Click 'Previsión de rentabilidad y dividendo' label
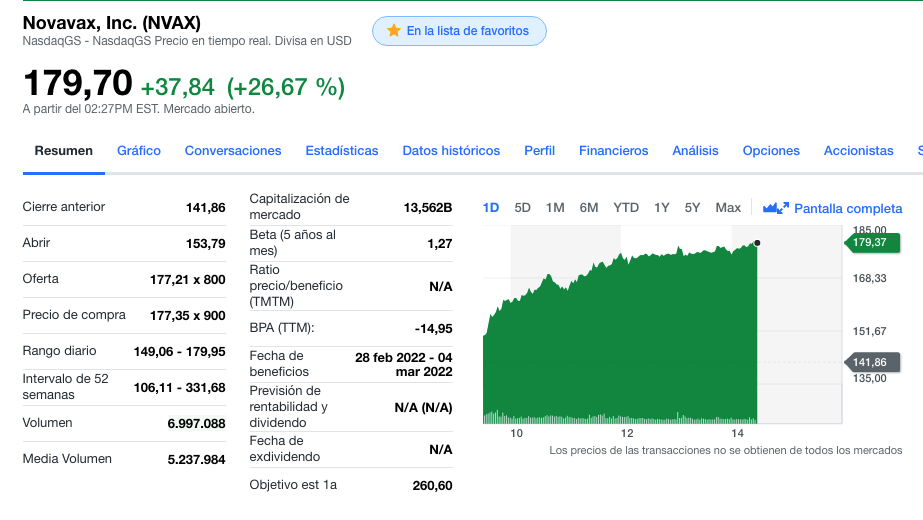 click(x=288, y=406)
